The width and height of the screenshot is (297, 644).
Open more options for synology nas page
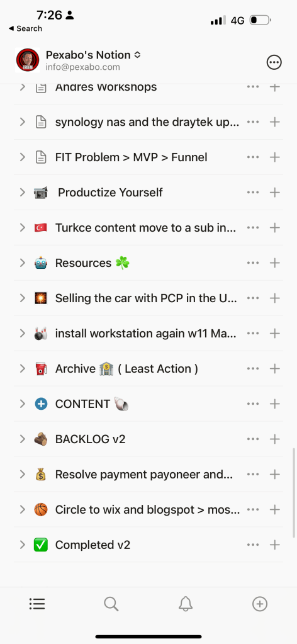pos(253,122)
